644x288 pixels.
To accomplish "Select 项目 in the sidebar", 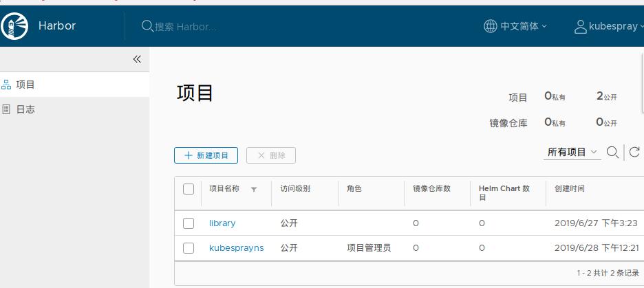I will [25, 85].
